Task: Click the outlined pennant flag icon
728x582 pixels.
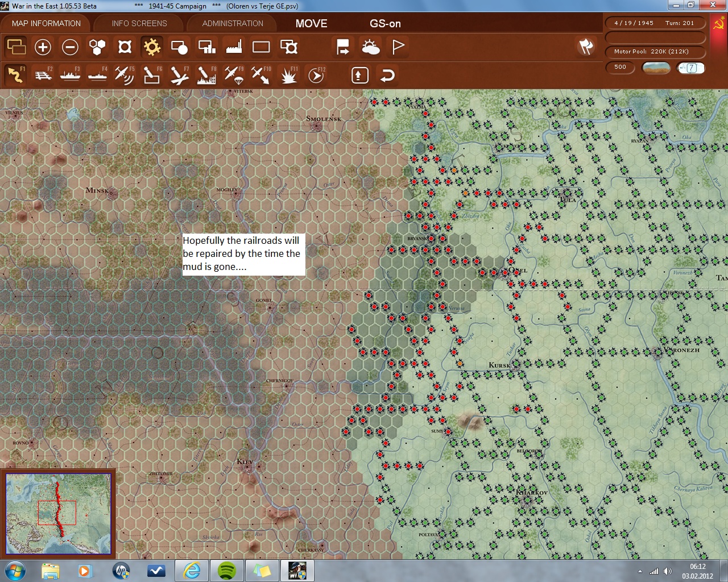Action: pos(398,47)
